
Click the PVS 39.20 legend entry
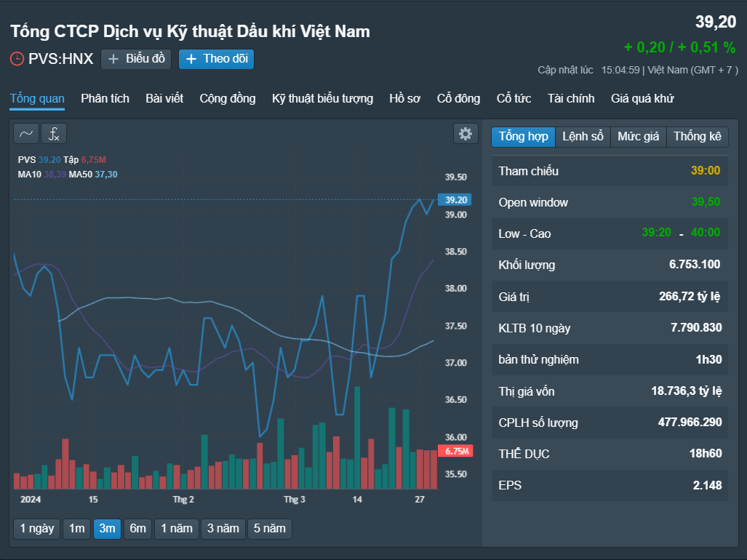click(39, 159)
